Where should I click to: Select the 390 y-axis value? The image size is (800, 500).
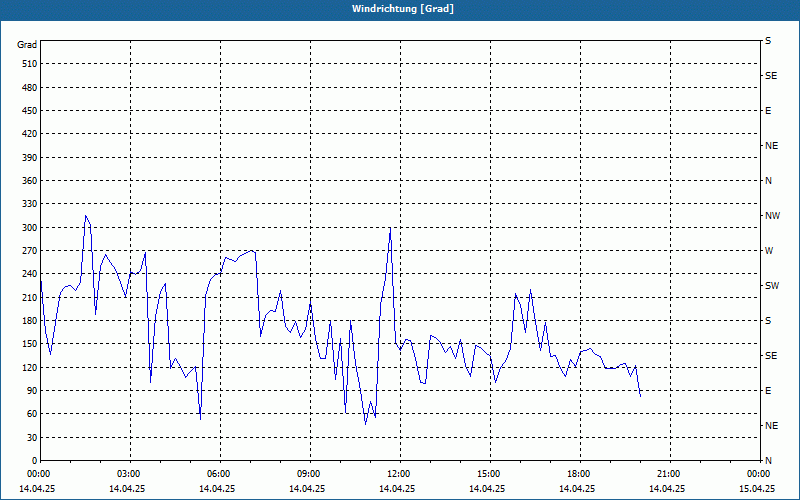pyautogui.click(x=30, y=157)
